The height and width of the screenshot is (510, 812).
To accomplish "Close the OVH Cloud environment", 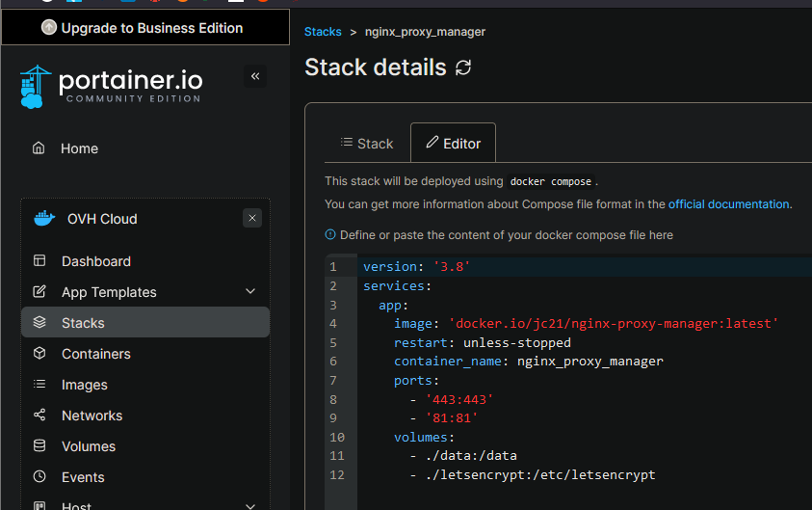I will pyautogui.click(x=252, y=219).
